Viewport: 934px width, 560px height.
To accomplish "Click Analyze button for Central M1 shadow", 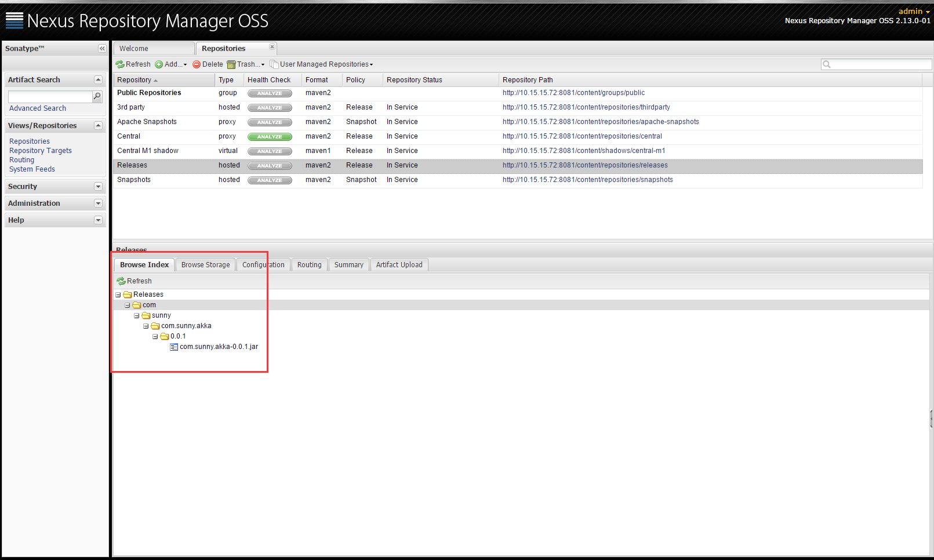I will 270,151.
